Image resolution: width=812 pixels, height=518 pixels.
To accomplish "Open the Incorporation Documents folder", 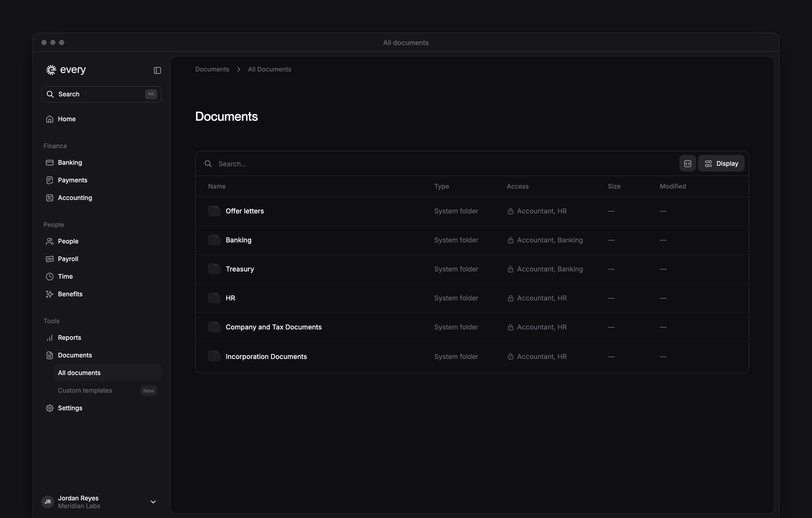I will [x=266, y=356].
